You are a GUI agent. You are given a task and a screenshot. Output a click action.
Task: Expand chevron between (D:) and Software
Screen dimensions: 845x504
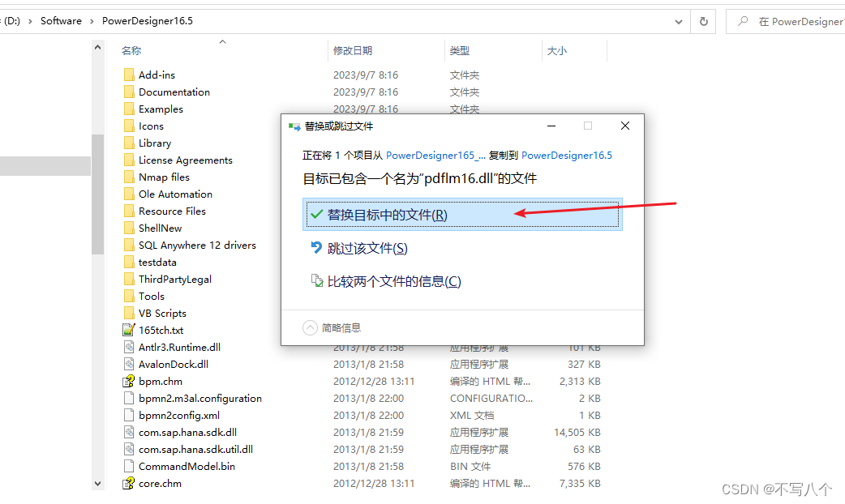tap(30, 21)
